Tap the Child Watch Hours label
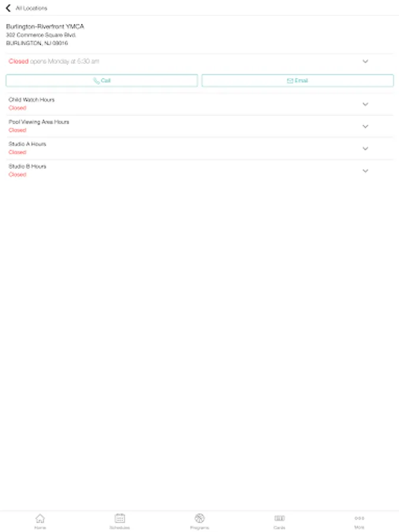 [x=31, y=100]
